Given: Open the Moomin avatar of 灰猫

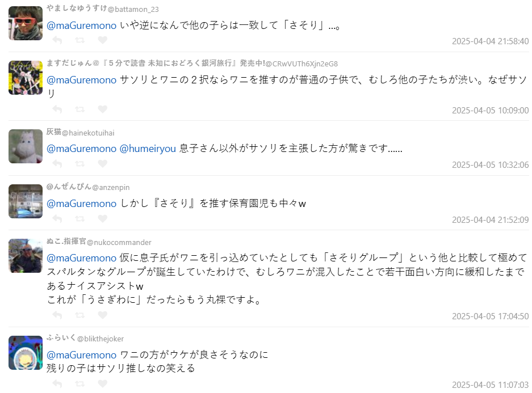Looking at the screenshot, I should point(26,146).
